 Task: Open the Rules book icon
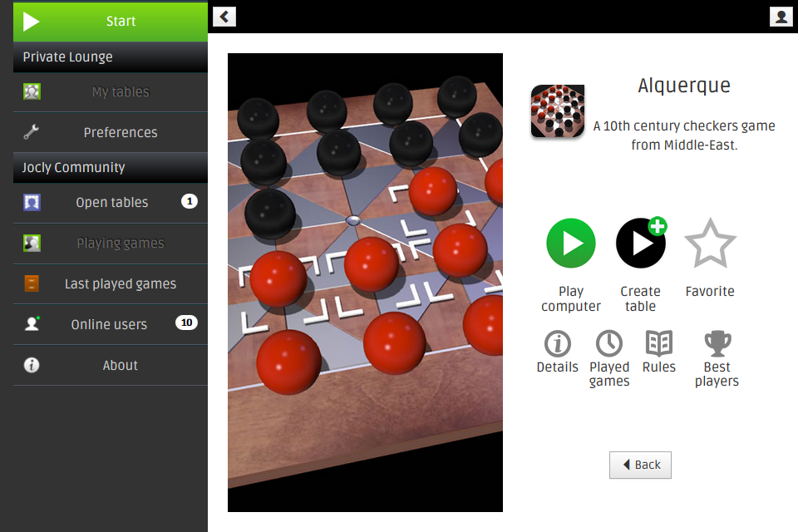point(659,343)
